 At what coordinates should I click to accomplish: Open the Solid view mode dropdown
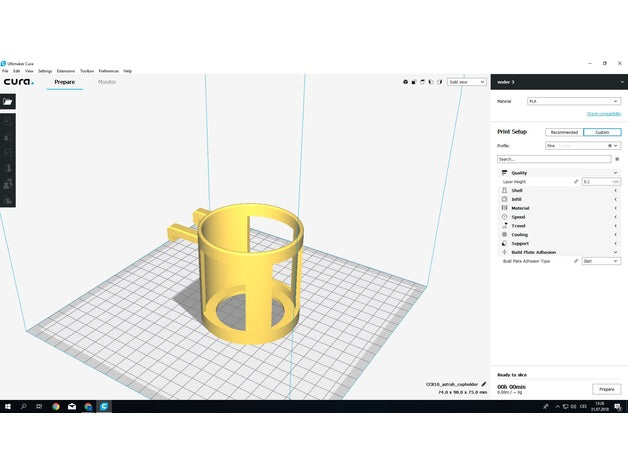tap(467, 82)
